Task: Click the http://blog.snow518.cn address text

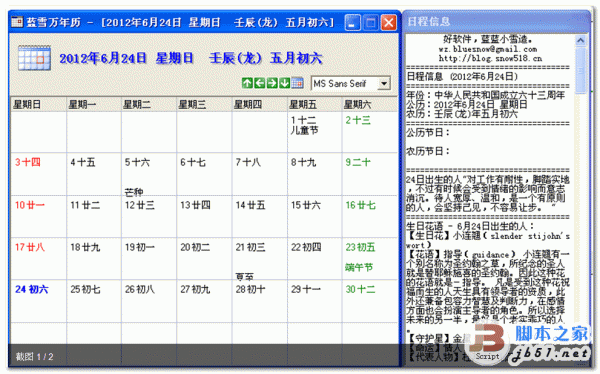Action: (x=490, y=59)
